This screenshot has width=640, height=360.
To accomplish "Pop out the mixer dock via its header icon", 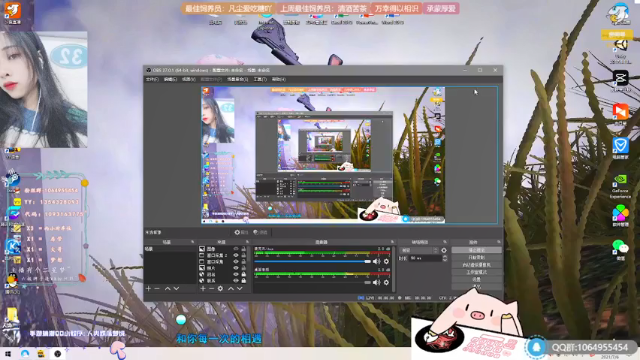I will point(392,242).
